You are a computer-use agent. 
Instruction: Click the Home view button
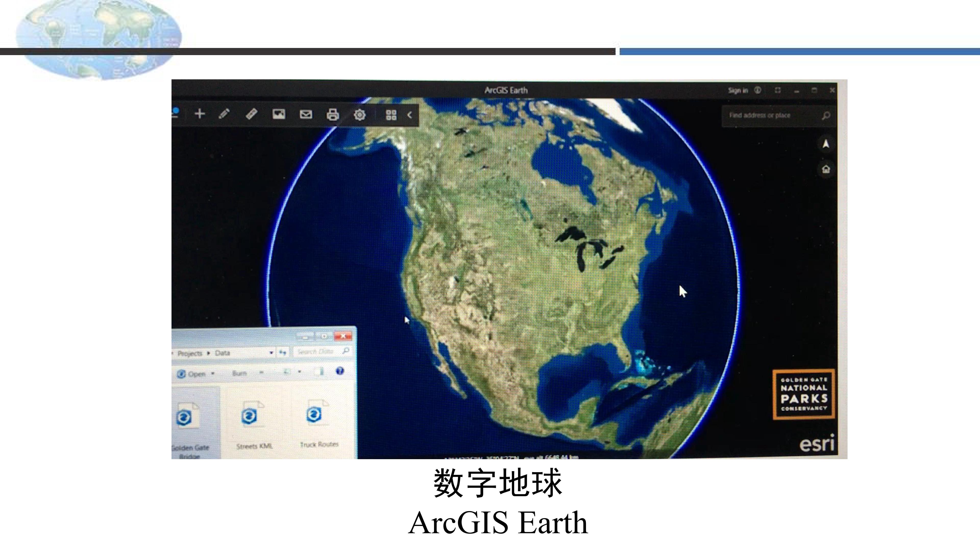(826, 169)
